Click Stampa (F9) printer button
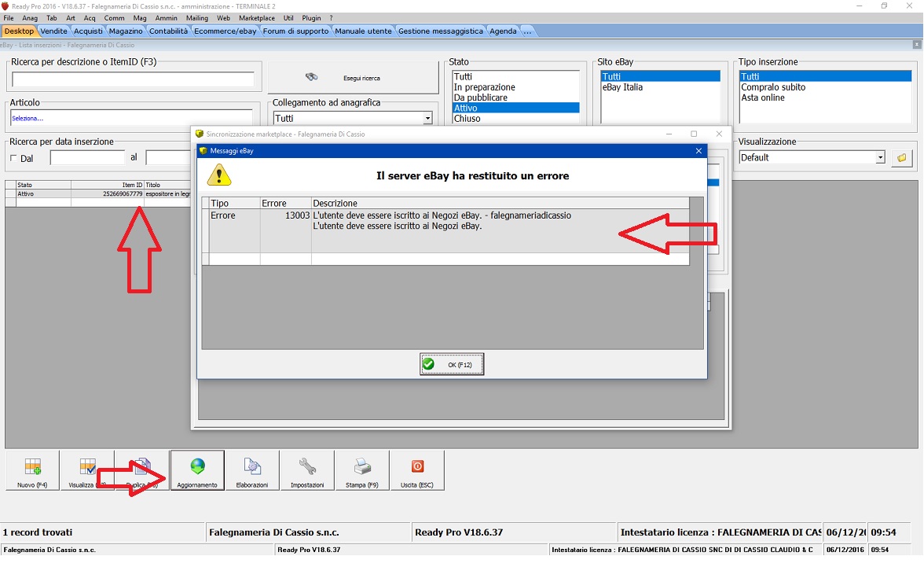This screenshot has height=578, width=924. 361,470
